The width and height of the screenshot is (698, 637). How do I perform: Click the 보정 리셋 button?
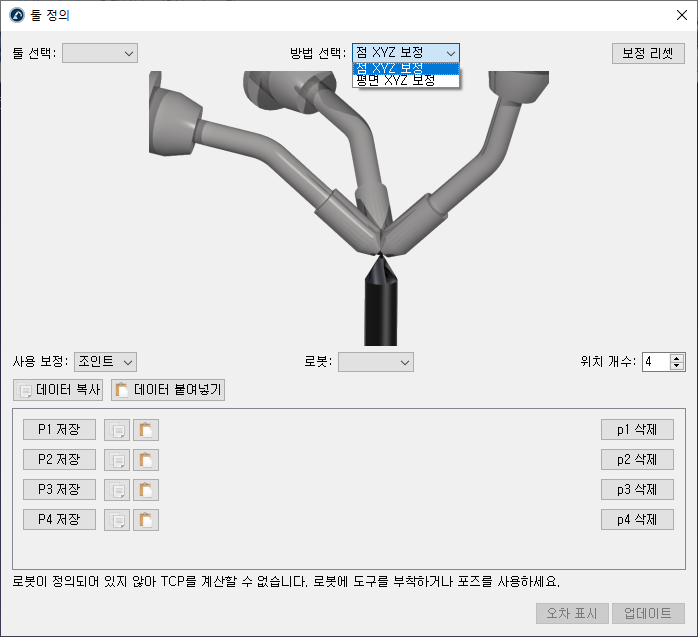[648, 53]
